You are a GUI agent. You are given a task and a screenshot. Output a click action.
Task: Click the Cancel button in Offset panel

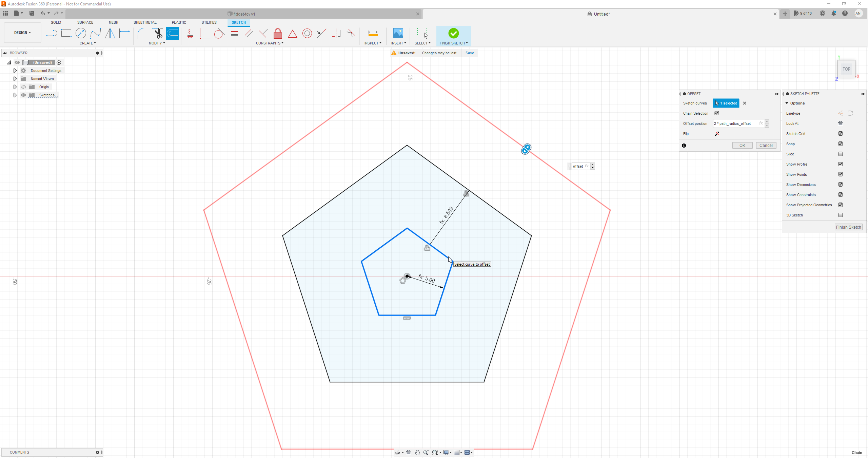[766, 146]
